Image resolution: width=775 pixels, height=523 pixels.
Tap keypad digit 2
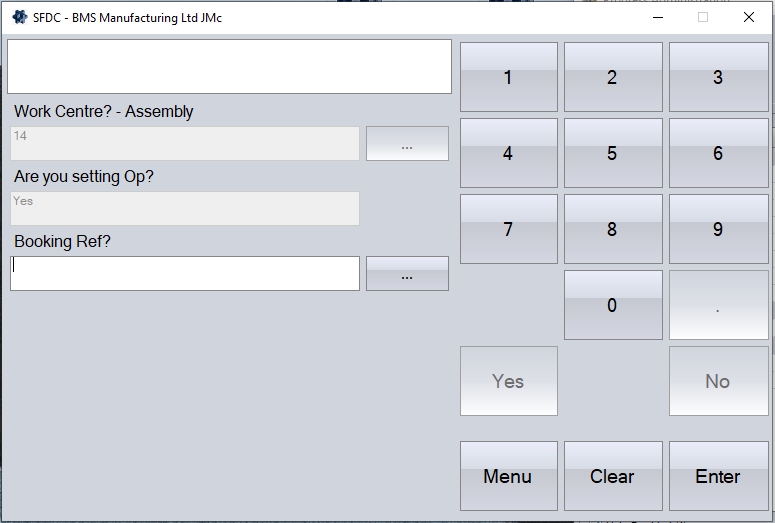pos(612,77)
